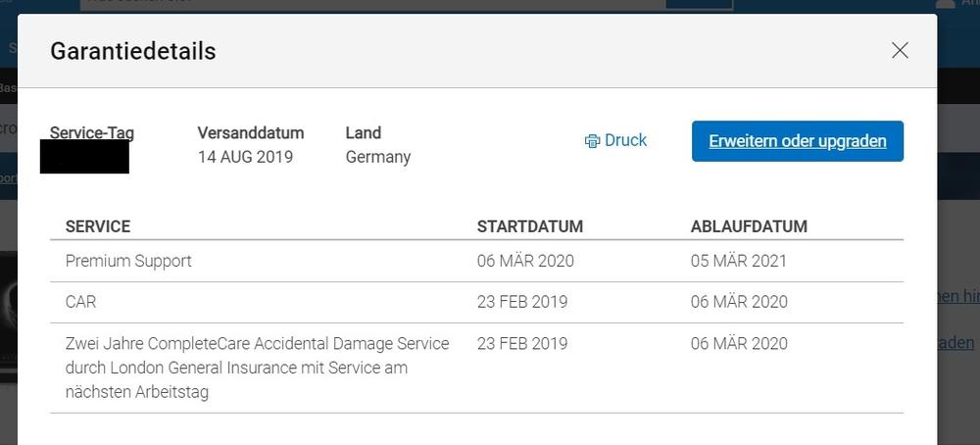
Task: Click Premium Support expiry date 05 MÄR 2021
Action: pos(738,261)
